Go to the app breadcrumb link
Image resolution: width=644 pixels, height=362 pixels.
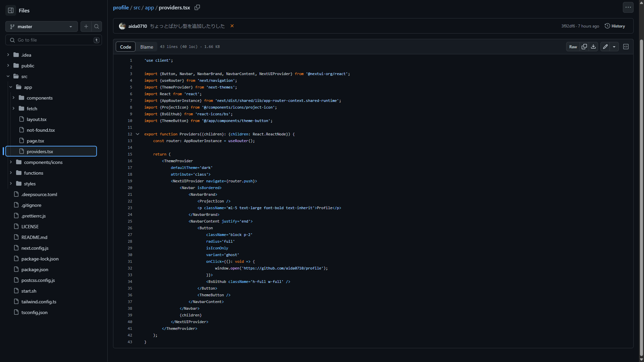149,7
